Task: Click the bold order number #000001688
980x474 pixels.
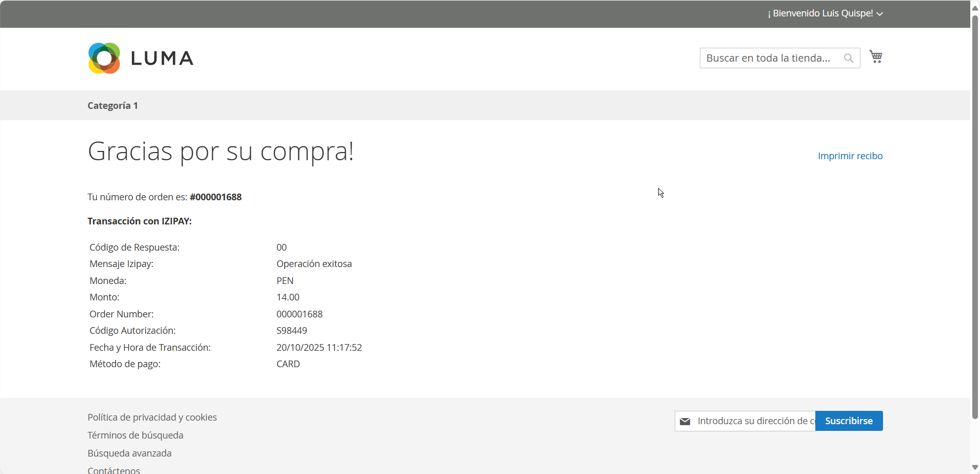Action: point(215,197)
